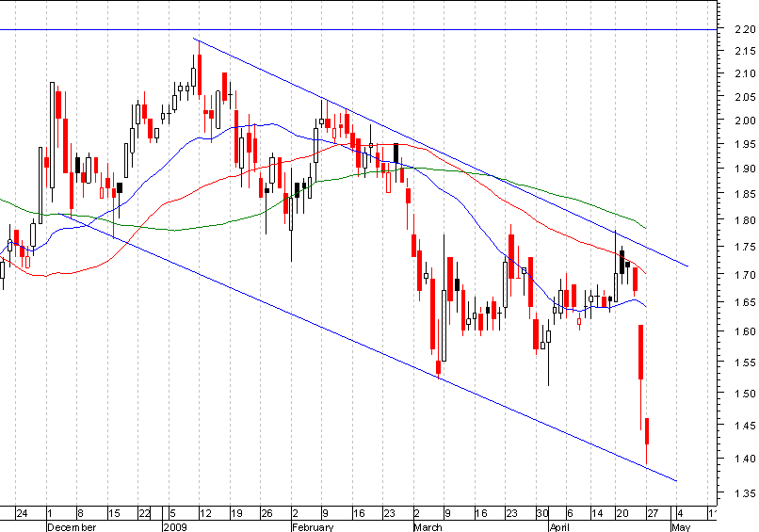Click the 1.85 price axis label

pyautogui.click(x=745, y=194)
